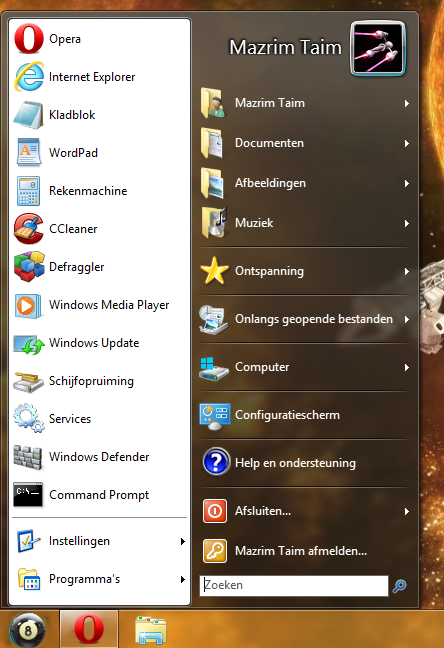Expand the Afbeeldingen submenu arrow
The image size is (444, 648).
click(407, 183)
